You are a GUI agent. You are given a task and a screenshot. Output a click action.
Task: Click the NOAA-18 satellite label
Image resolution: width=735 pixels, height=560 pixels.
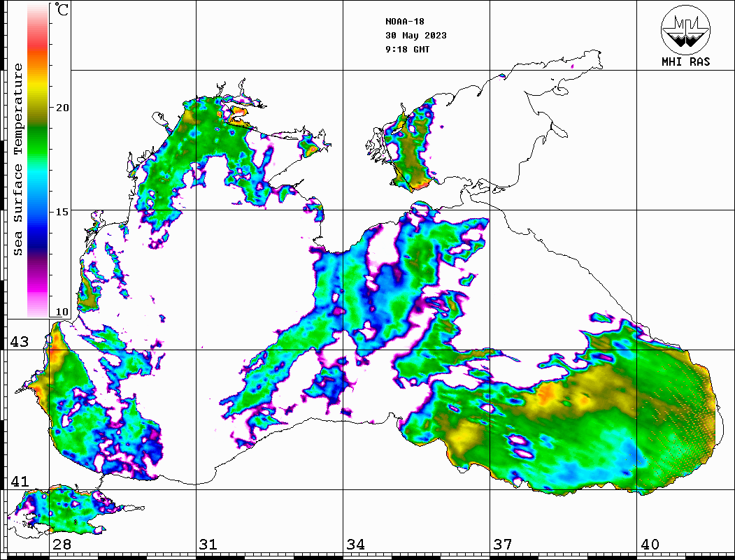coord(405,22)
